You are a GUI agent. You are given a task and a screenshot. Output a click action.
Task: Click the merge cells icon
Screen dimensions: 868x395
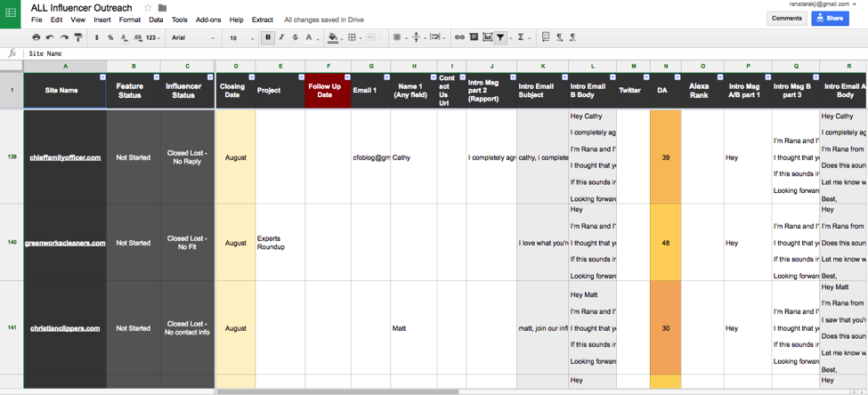point(370,37)
